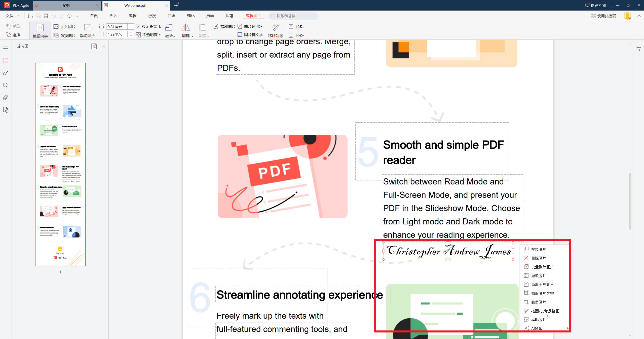
Task: Click the user account avatar icon
Action: [627, 16]
